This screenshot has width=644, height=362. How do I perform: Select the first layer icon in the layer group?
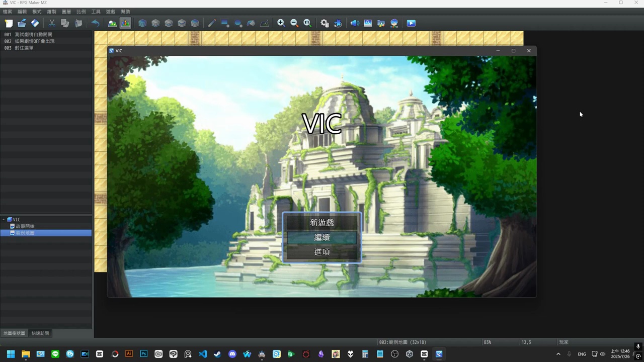tap(142, 23)
